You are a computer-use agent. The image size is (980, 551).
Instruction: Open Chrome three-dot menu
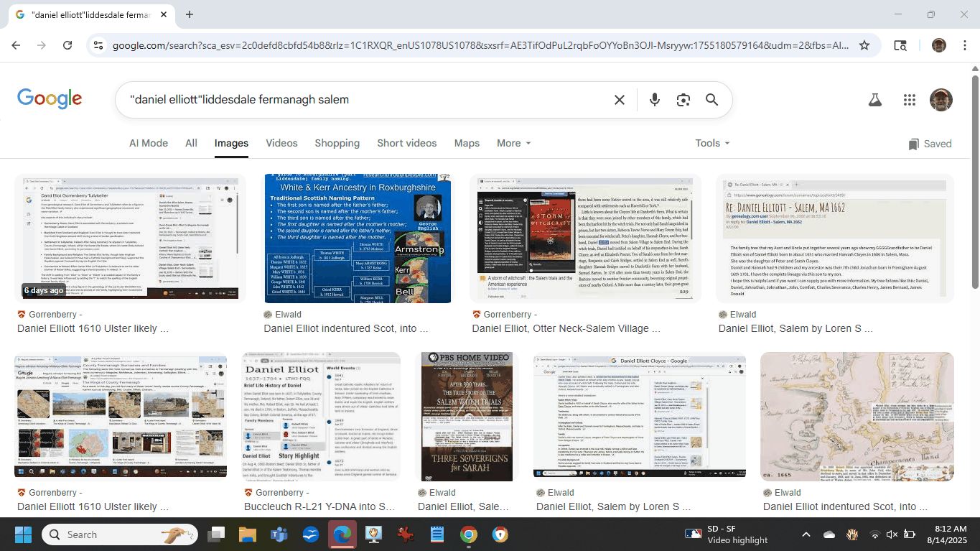(x=964, y=45)
